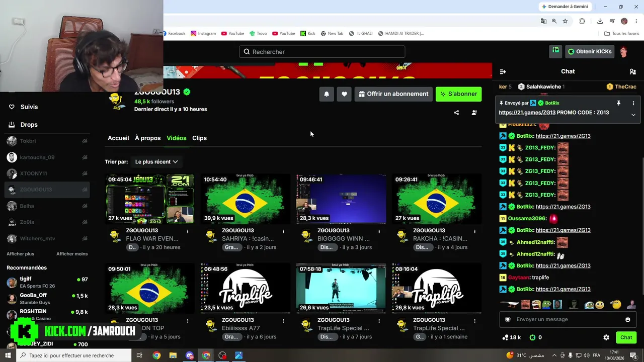Image resolution: width=644 pixels, height=362 pixels.
Task: Open Task View on the taskbar
Action: pos(140,355)
